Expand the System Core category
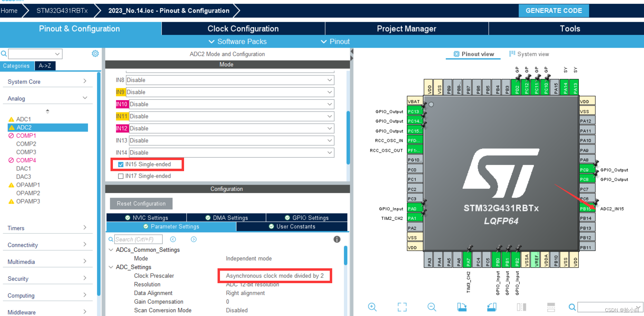644x316 pixels. coord(47,82)
